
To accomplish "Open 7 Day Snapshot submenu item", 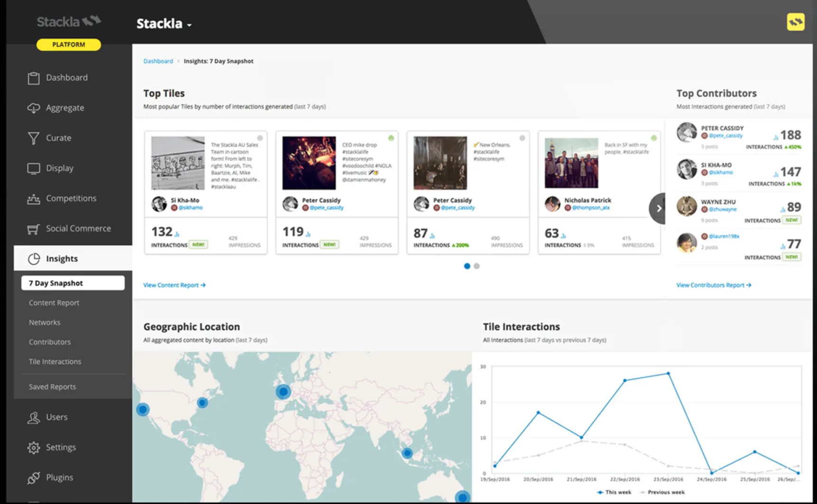I will 73,283.
